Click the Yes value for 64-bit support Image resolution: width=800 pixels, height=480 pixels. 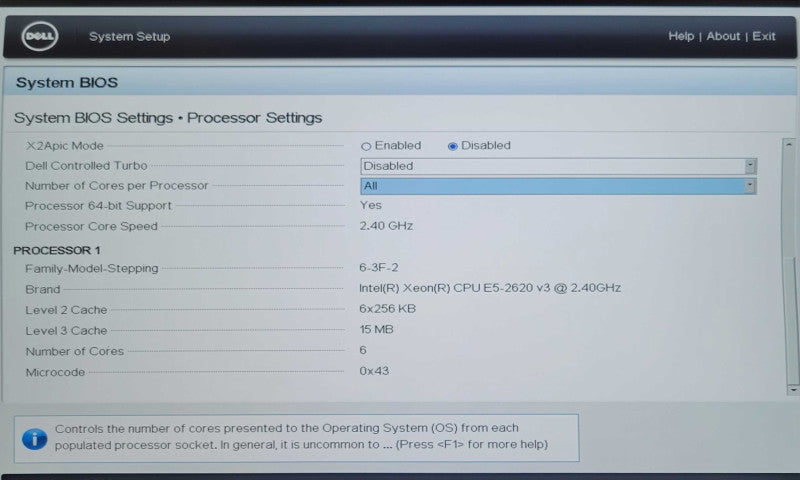(371, 205)
